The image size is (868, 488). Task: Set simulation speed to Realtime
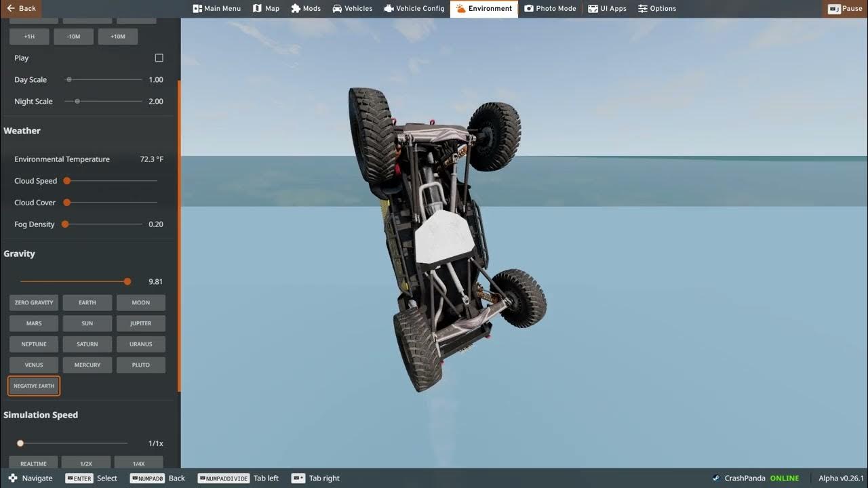(x=34, y=463)
